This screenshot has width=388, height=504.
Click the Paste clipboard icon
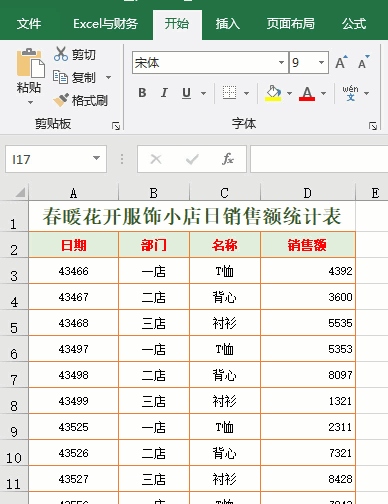pyautogui.click(x=30, y=63)
